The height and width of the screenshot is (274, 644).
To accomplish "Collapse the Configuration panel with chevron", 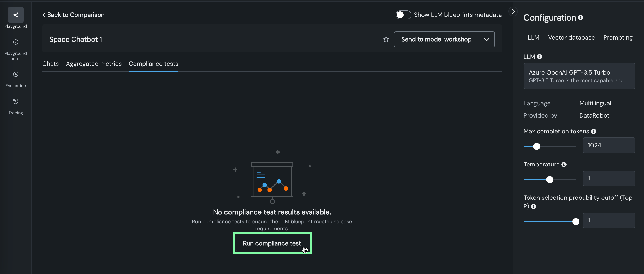I will pyautogui.click(x=513, y=12).
